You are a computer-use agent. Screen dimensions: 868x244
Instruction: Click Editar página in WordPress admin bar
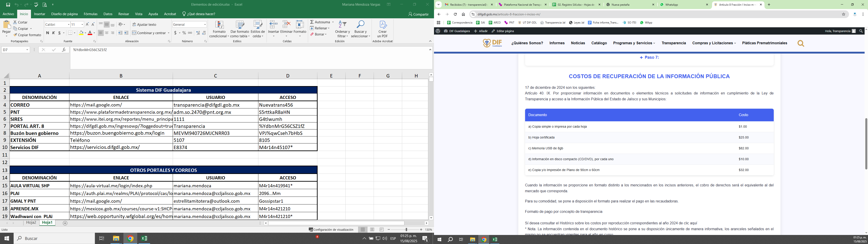click(503, 31)
